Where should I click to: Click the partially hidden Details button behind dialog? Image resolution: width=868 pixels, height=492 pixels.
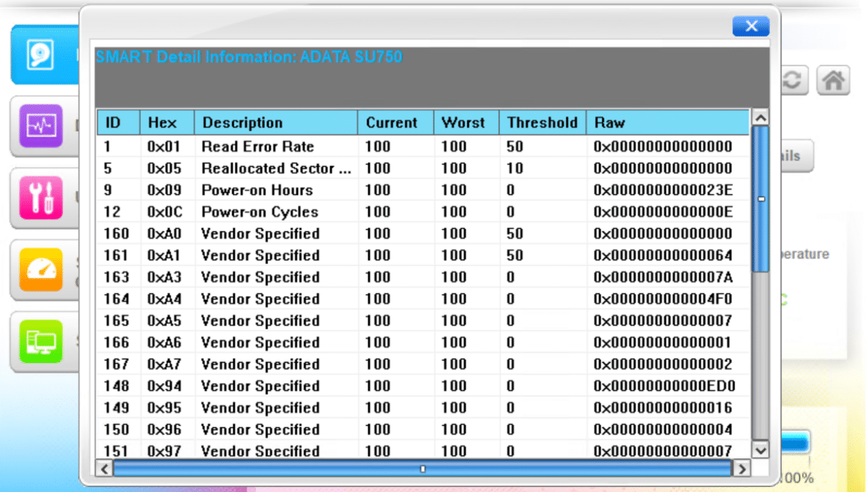click(x=796, y=156)
